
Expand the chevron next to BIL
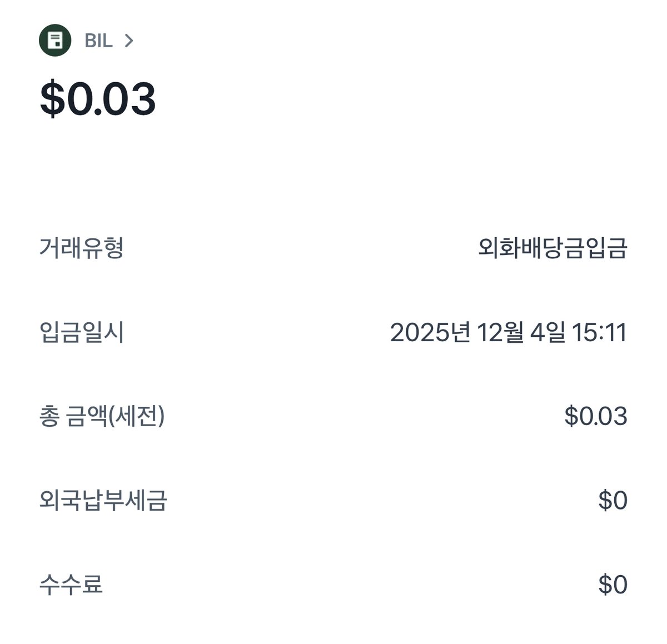click(129, 41)
